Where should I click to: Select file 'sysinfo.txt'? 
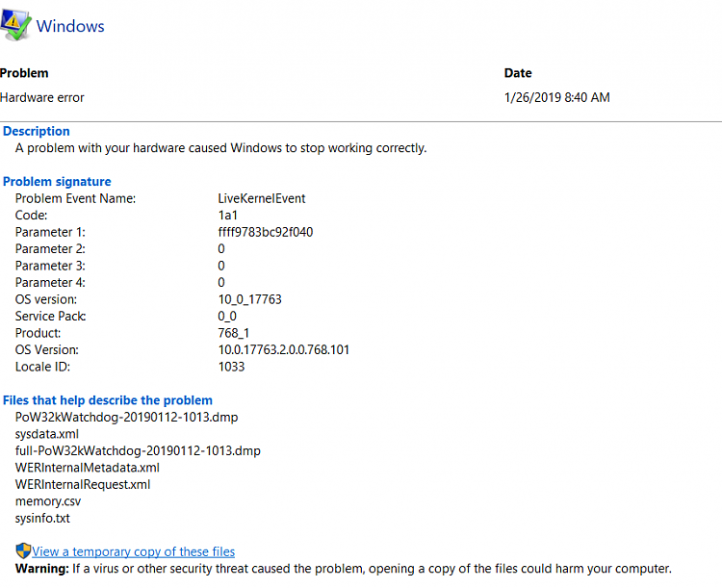pos(42,519)
